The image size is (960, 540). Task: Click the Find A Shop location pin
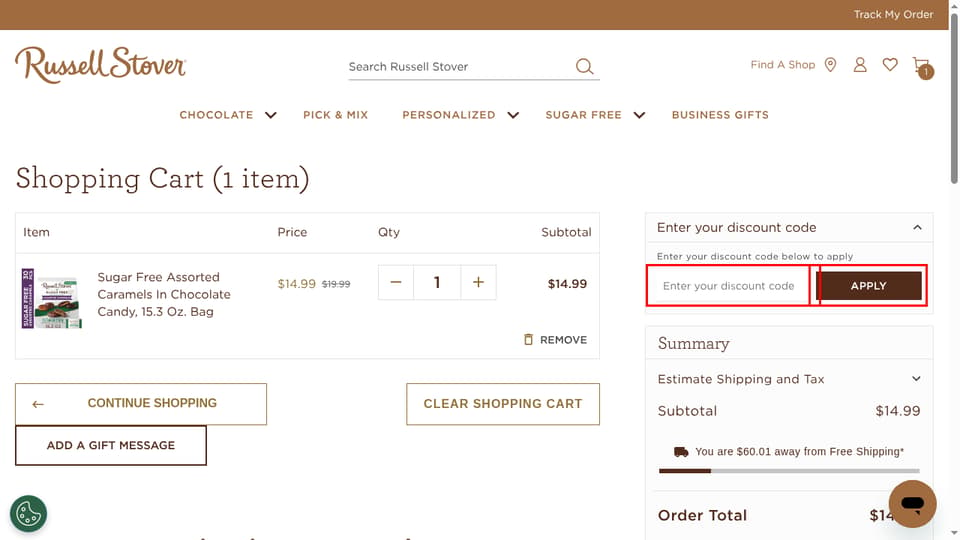830,65
